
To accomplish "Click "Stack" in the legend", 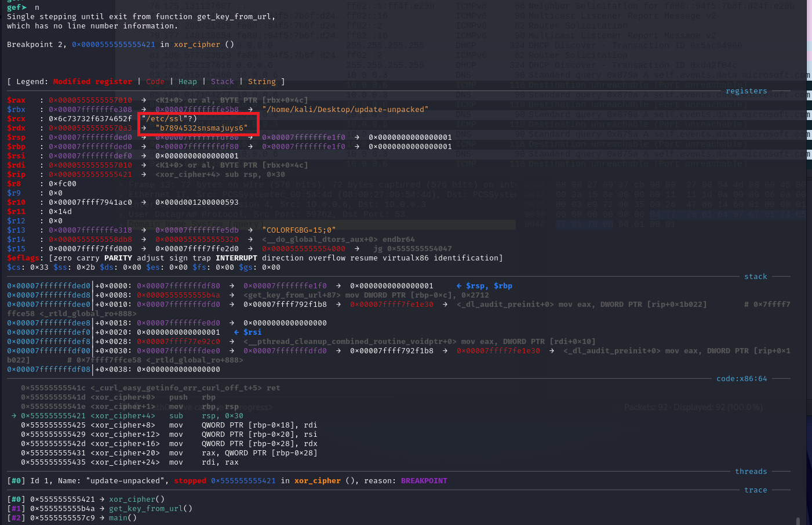I will [x=223, y=82].
